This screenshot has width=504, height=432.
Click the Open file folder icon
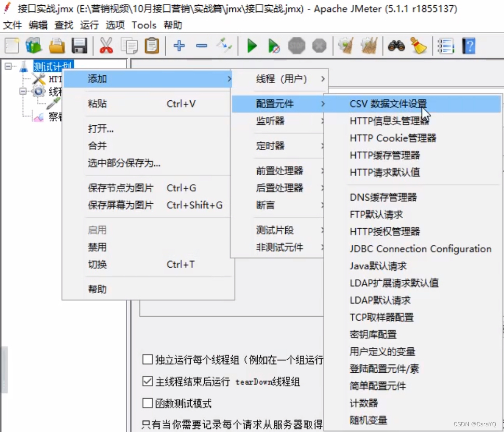[x=57, y=46]
